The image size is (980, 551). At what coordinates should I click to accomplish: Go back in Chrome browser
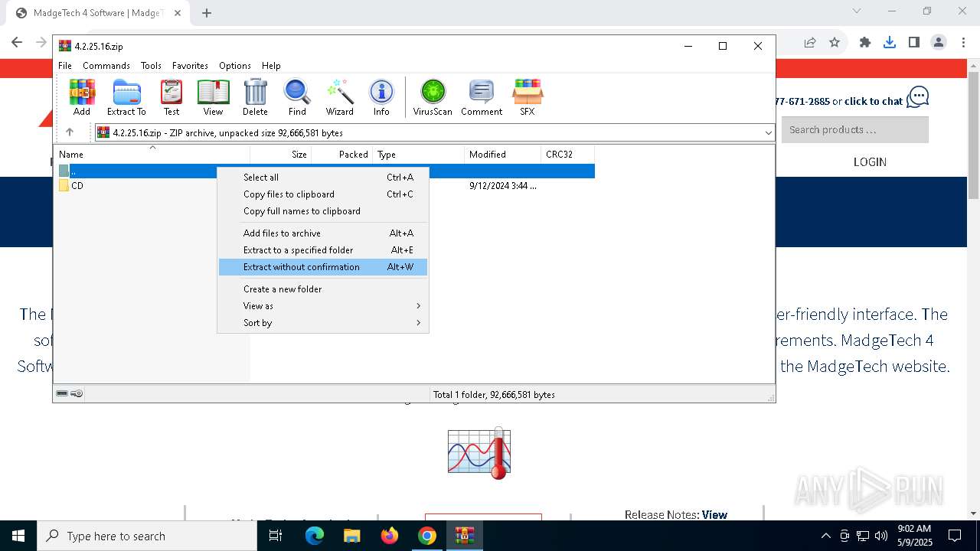click(17, 43)
